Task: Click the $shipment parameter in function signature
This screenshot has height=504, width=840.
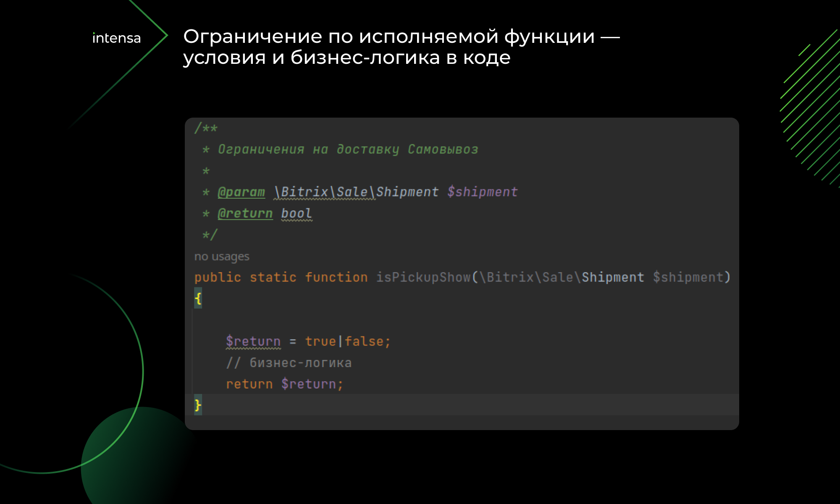Action: 688,277
